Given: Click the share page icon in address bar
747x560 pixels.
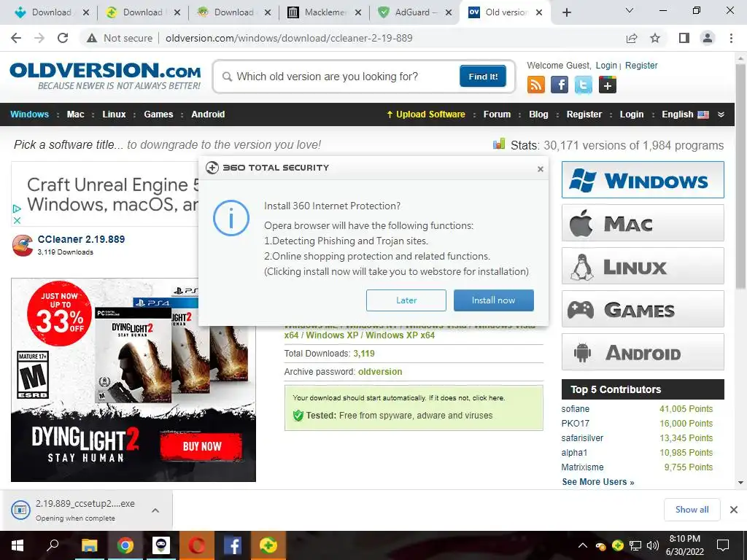Looking at the screenshot, I should coord(632,38).
